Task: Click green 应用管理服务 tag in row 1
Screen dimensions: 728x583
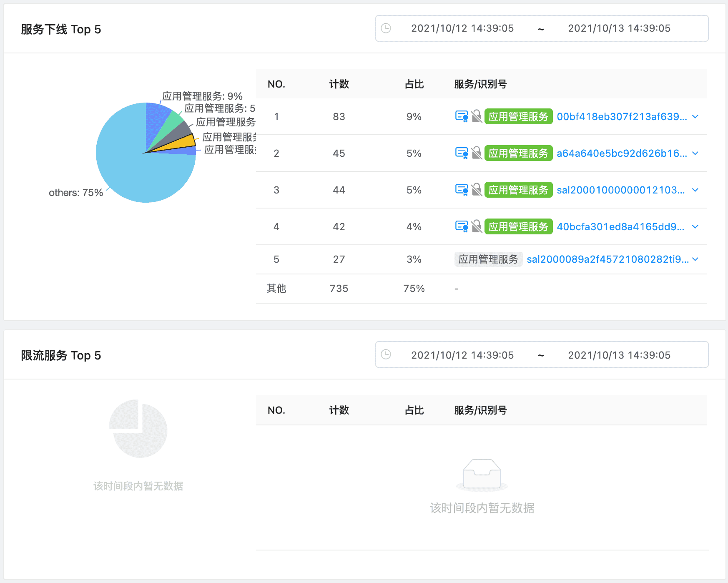Action: click(518, 116)
